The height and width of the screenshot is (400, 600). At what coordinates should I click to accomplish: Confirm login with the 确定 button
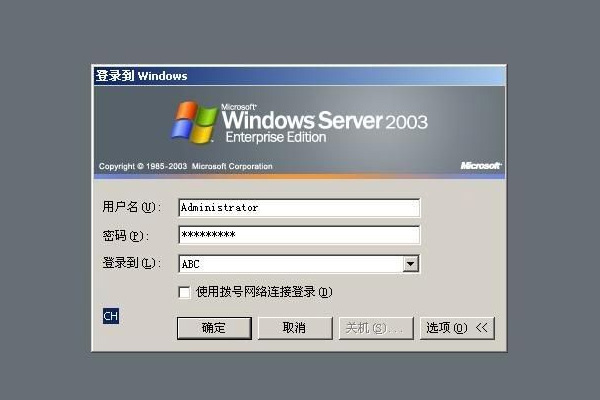click(x=214, y=328)
